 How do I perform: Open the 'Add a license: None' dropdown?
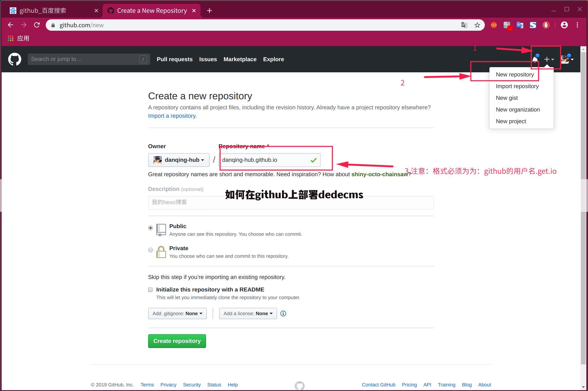(248, 314)
